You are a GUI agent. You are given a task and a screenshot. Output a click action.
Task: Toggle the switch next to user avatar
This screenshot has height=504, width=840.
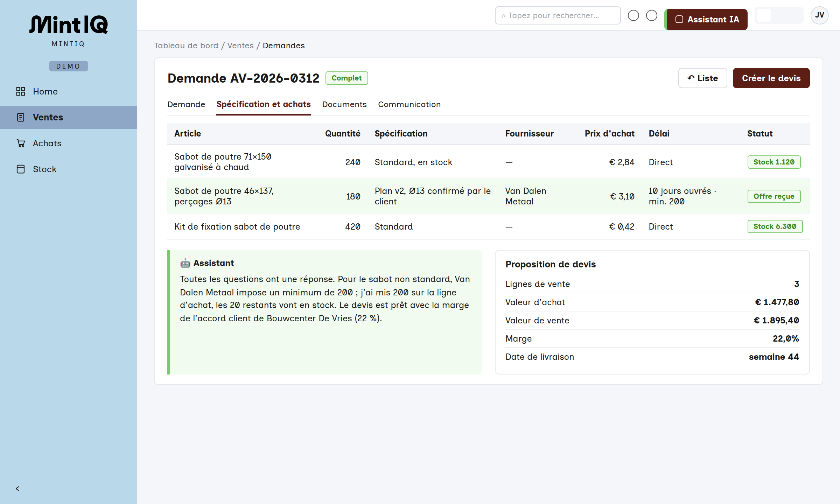[779, 15]
